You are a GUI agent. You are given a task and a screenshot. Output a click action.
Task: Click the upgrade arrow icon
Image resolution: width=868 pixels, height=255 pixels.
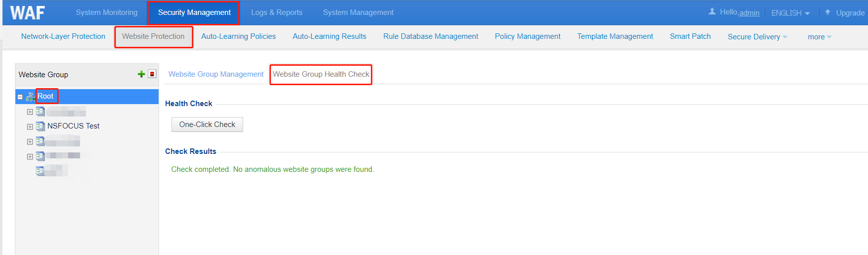tap(828, 12)
